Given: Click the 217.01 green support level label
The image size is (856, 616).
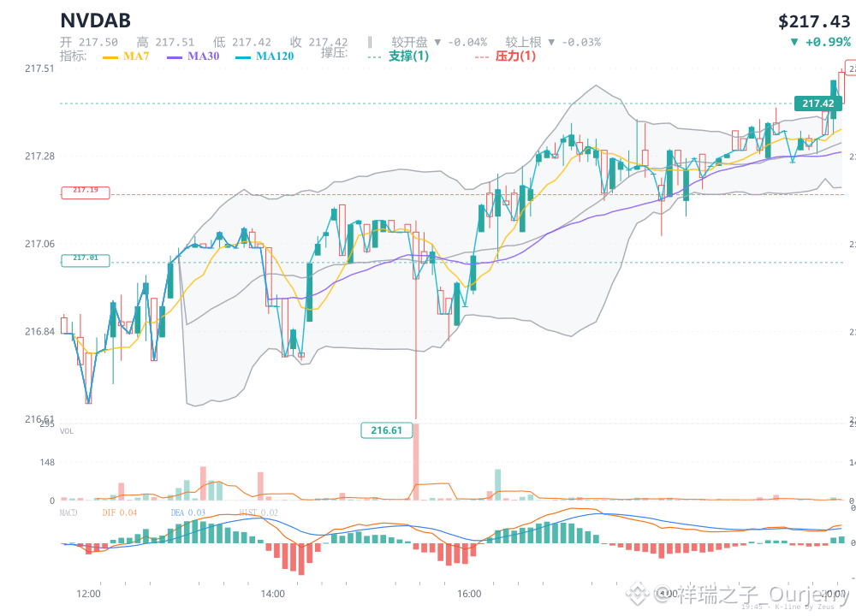Looking at the screenshot, I should pos(85,260).
